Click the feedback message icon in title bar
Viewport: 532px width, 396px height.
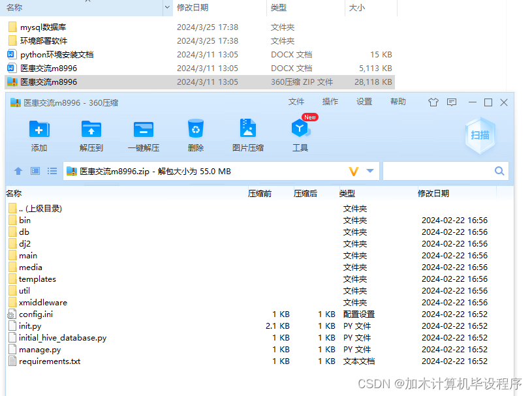(452, 102)
